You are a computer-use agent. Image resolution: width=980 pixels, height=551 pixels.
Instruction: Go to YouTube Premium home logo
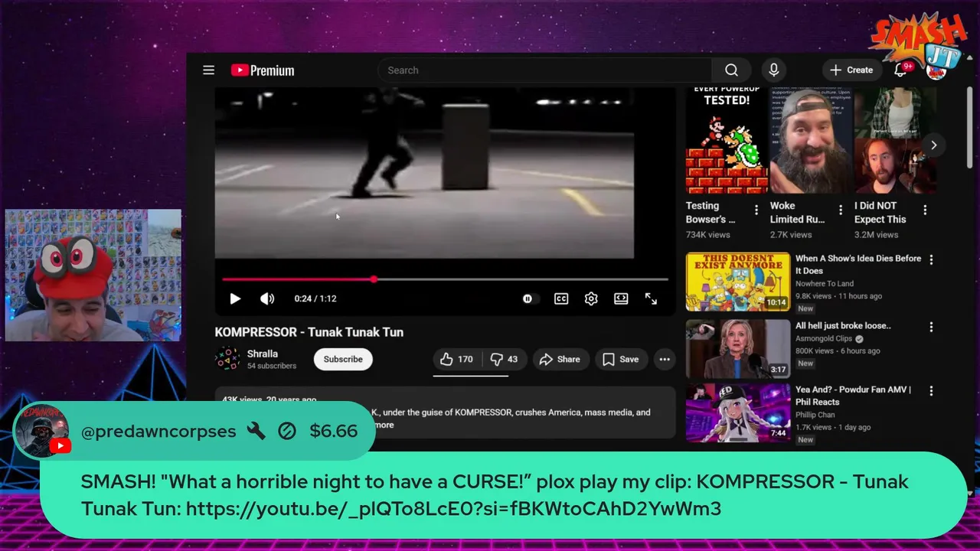point(263,70)
